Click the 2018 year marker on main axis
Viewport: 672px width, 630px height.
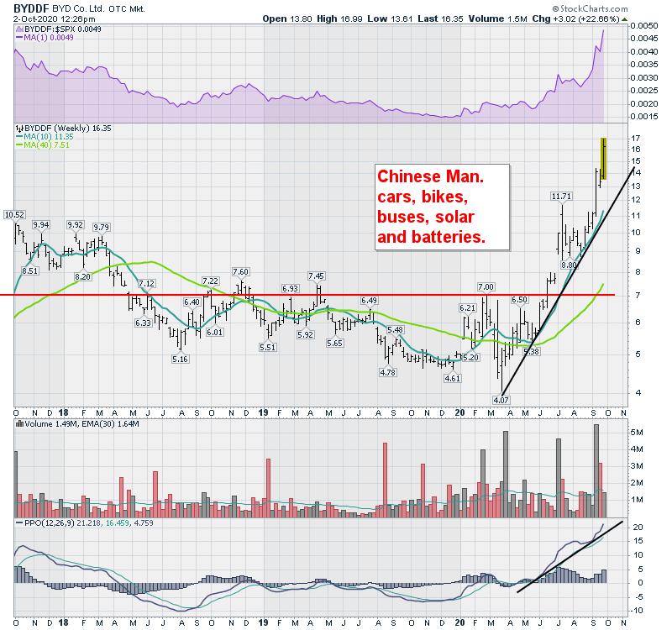(64, 412)
